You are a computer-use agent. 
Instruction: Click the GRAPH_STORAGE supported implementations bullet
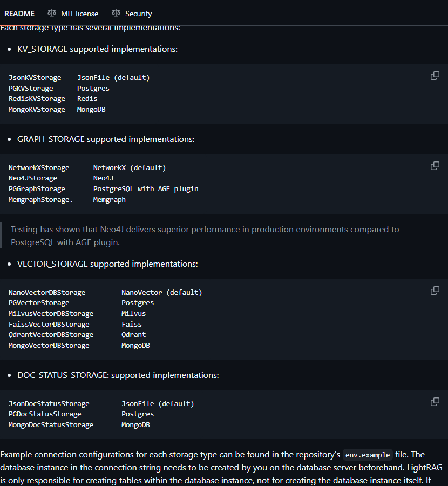pyautogui.click(x=106, y=139)
